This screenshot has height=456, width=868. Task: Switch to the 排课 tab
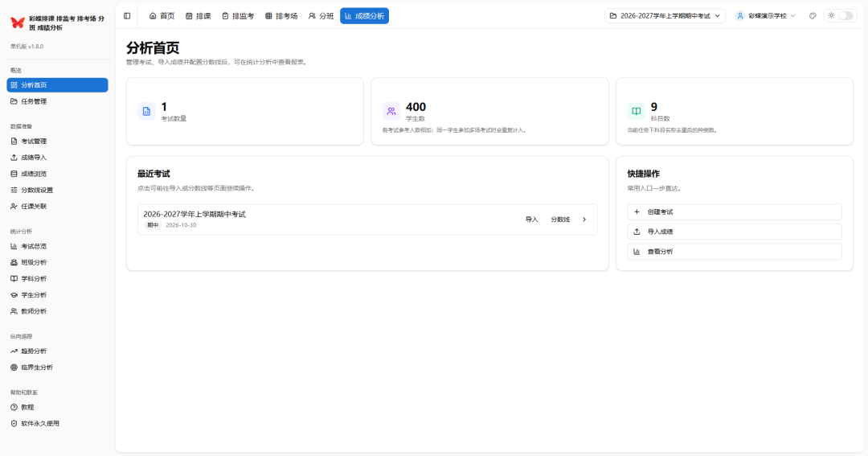[199, 16]
